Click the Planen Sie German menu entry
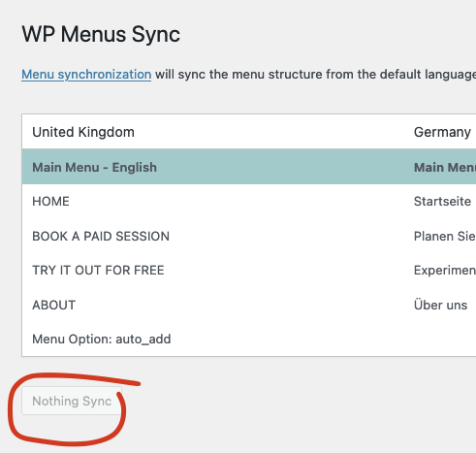 coord(445,237)
